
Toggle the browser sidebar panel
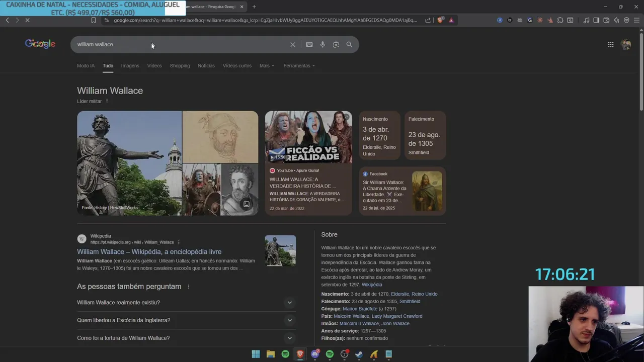click(596, 20)
